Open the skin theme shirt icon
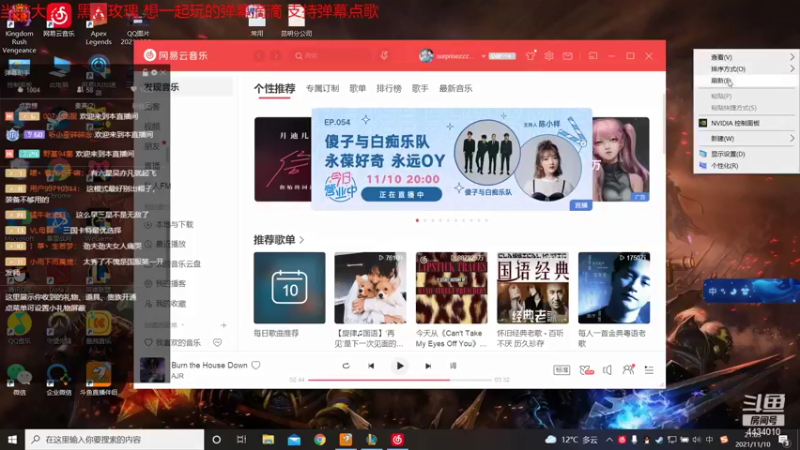 click(x=531, y=56)
